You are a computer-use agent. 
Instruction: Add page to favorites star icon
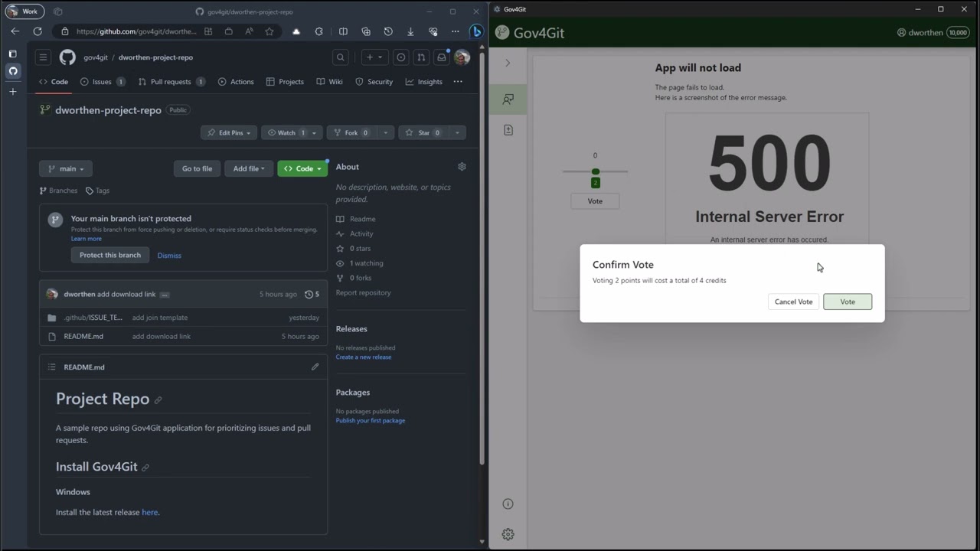[x=269, y=31]
